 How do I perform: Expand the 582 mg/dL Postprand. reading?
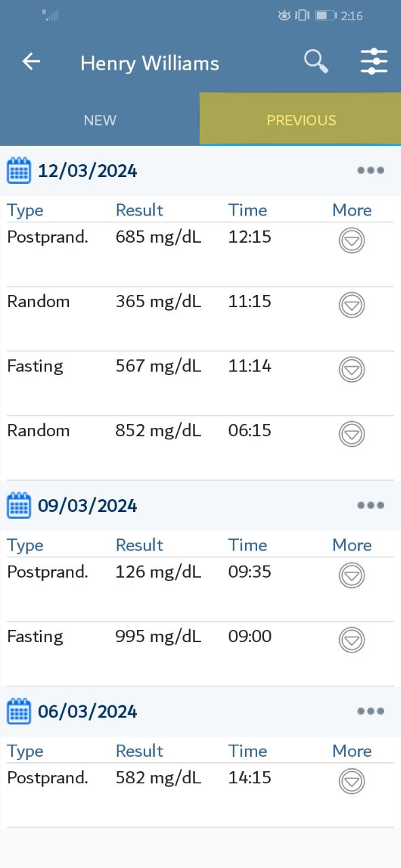(x=351, y=781)
